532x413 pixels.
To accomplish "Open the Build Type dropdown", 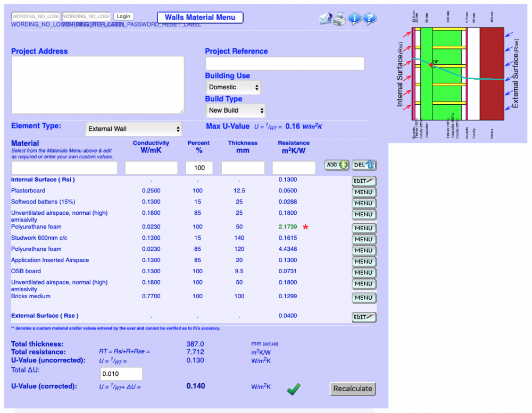I will click(x=236, y=111).
